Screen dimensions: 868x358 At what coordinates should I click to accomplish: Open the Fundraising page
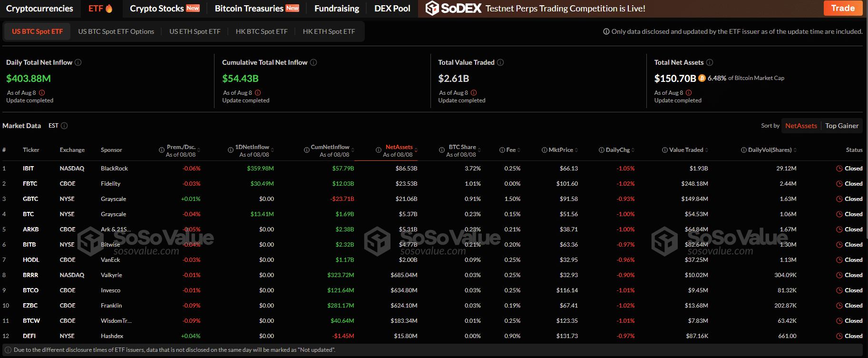(x=337, y=9)
